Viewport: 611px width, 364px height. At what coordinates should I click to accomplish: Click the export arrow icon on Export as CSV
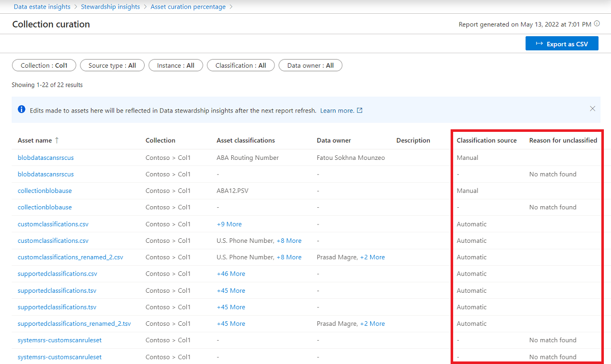tap(538, 43)
